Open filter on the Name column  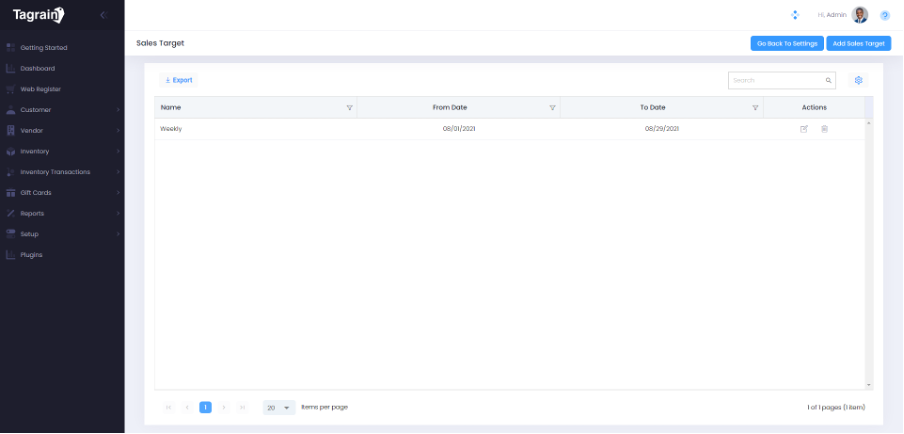(349, 107)
